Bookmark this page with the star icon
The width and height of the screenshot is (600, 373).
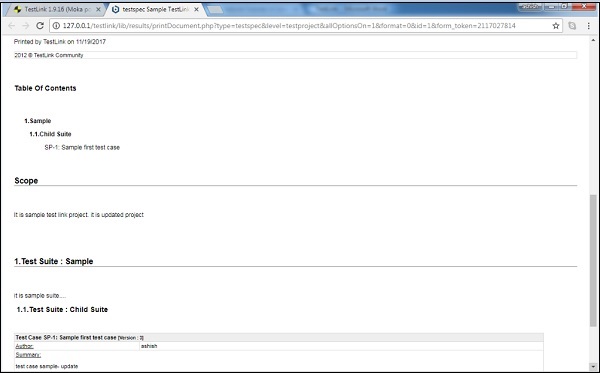coord(556,26)
